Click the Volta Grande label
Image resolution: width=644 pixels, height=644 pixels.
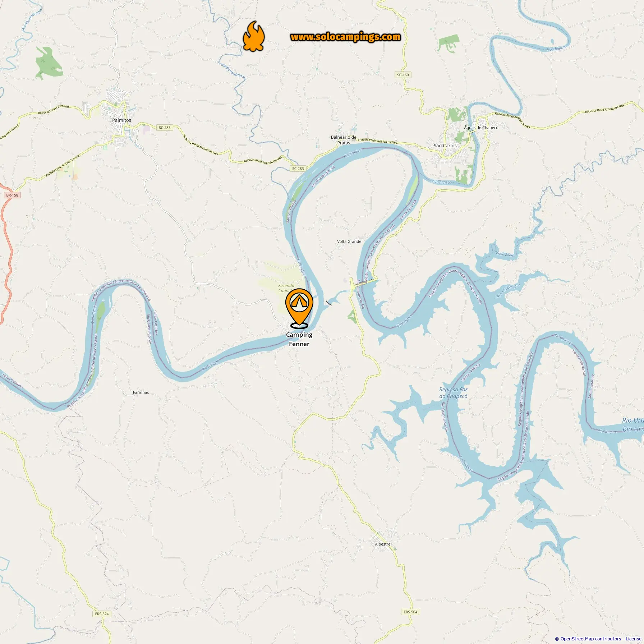[349, 241]
